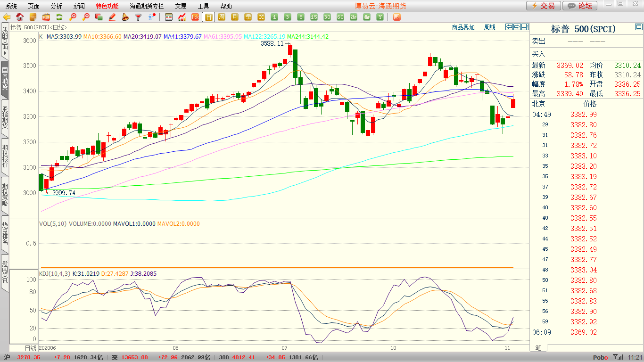The image size is (644, 362).
Task: Open the 帮助 menu
Action: pyautogui.click(x=226, y=6)
